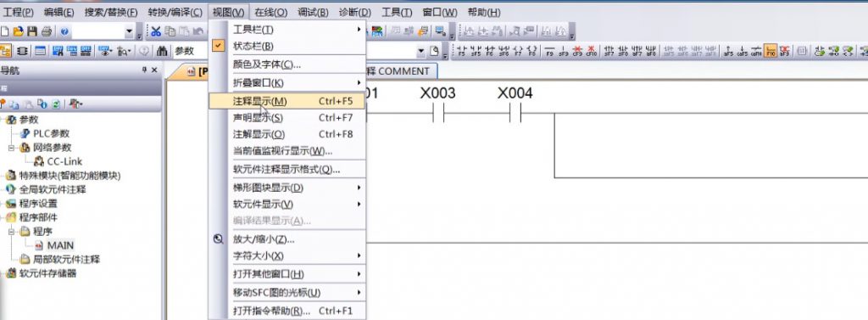Viewport: 868px width, 320px height.
Task: Open the 参数 combo box dropdown arrow
Action: 420,51
